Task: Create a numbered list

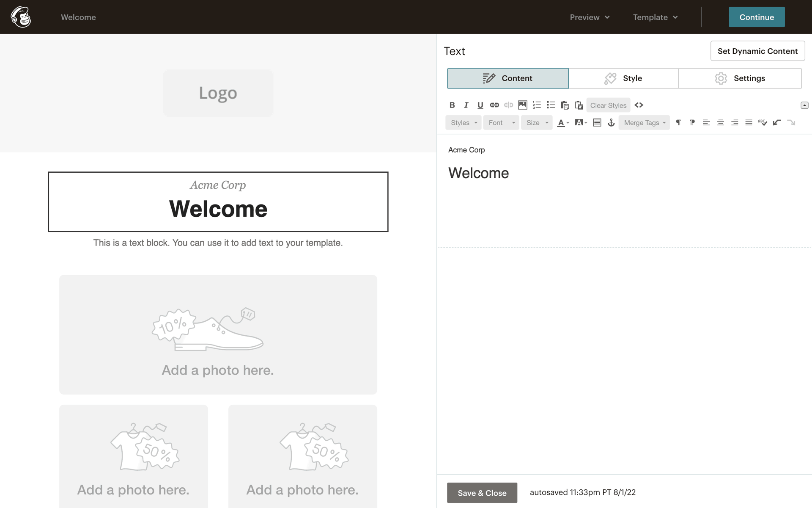Action: click(x=537, y=105)
